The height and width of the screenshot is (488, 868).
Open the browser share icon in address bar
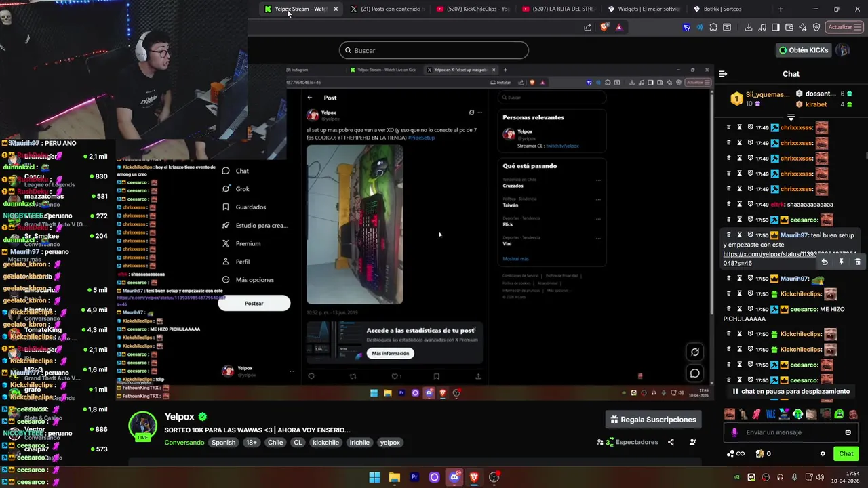[587, 27]
